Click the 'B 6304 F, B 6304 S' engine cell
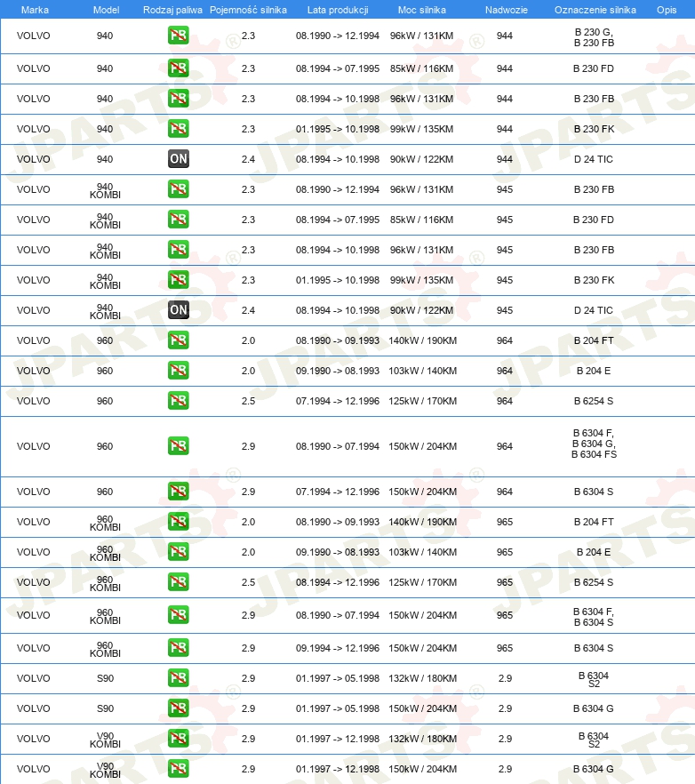 point(594,617)
